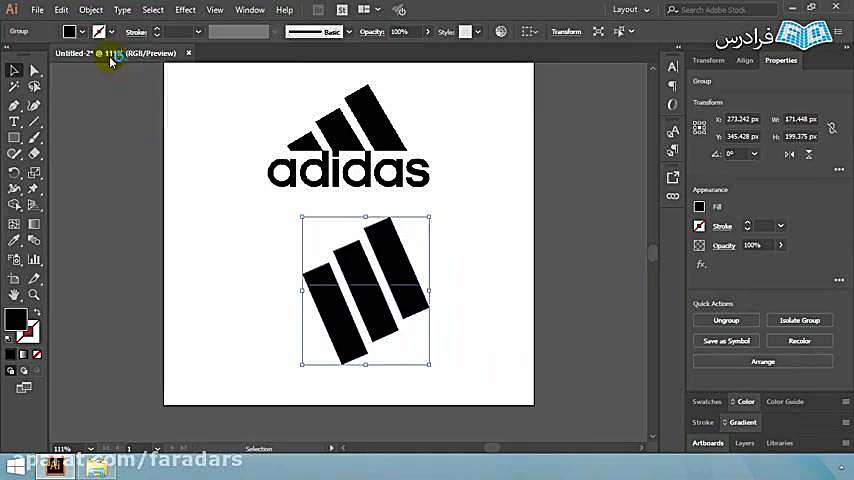The width and height of the screenshot is (854, 480).
Task: Select the Puppet Warp pin tool
Action: pyautogui.click(x=34, y=189)
